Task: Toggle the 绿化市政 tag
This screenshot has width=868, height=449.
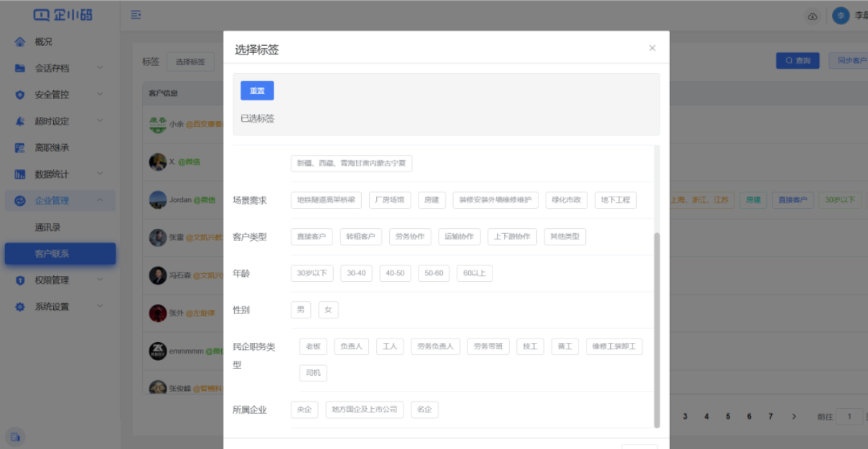Action: [567, 200]
